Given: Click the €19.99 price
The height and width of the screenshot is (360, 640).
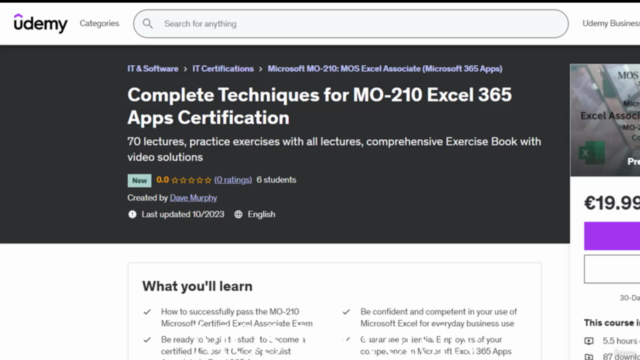Looking at the screenshot, I should pos(612,203).
